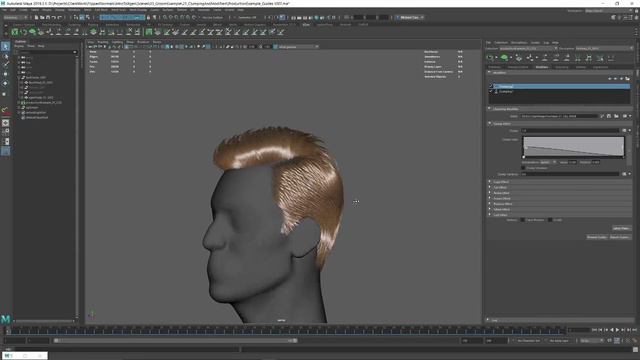
Task: Expand the Noise Effect section
Action: tap(489, 193)
